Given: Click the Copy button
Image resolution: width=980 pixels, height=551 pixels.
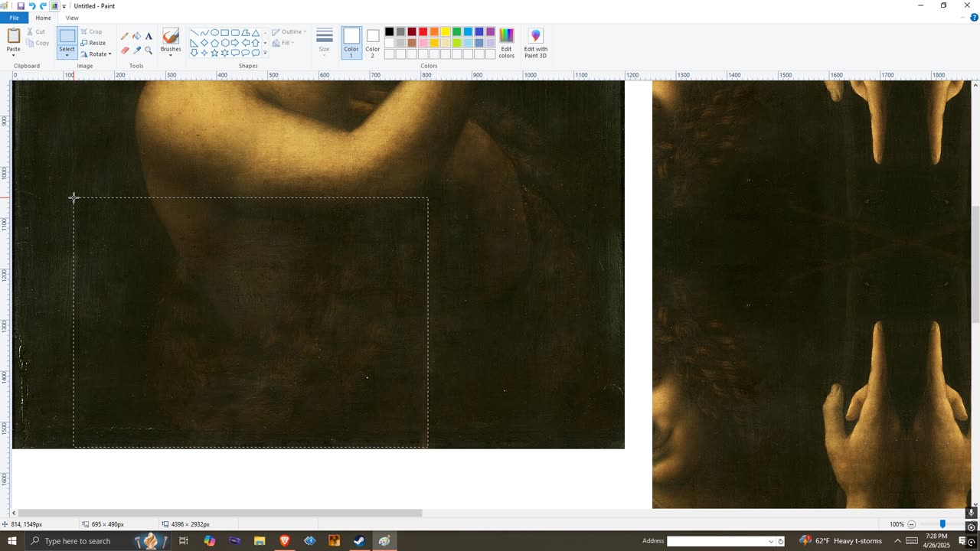Looking at the screenshot, I should click(38, 43).
